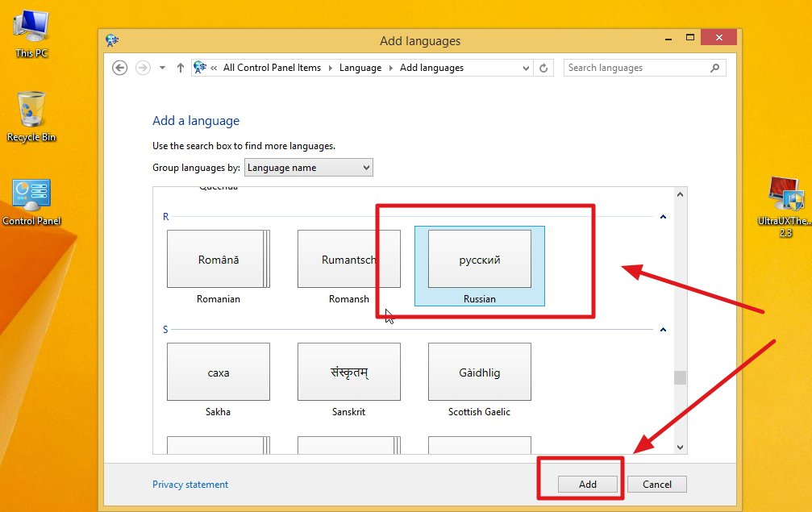Open Group languages by combo box
Viewport: 812px width, 512px height.
coord(309,167)
